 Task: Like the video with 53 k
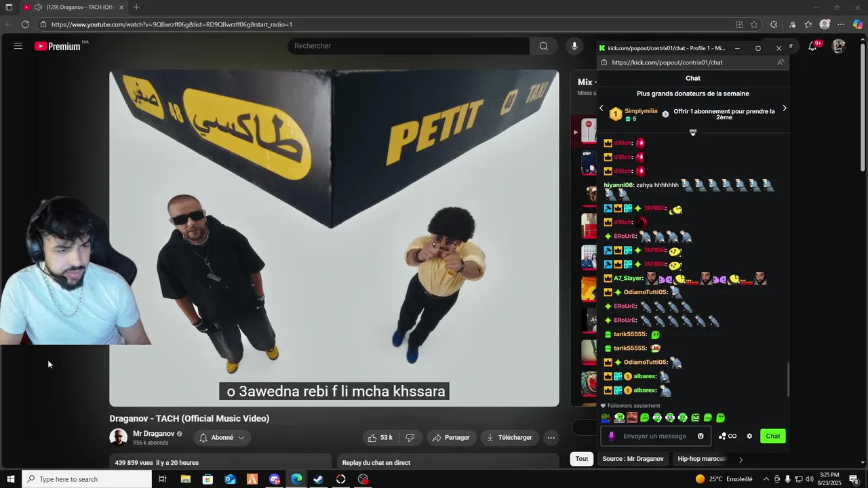pos(381,438)
